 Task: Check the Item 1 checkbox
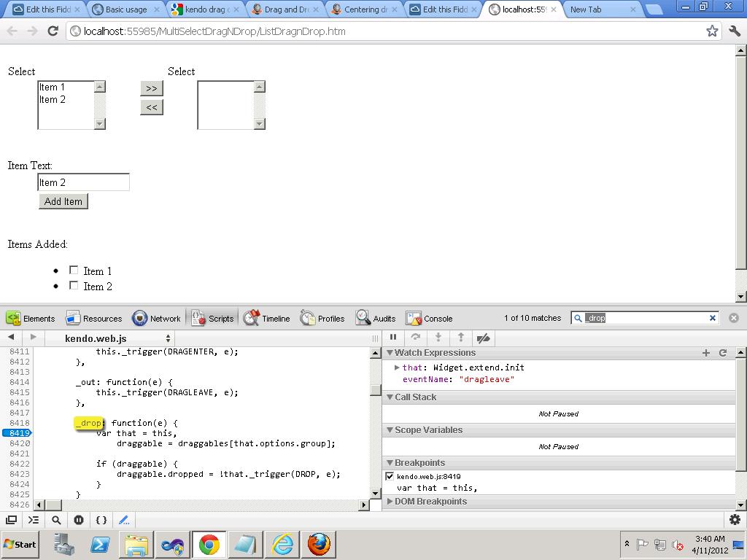pos(74,270)
